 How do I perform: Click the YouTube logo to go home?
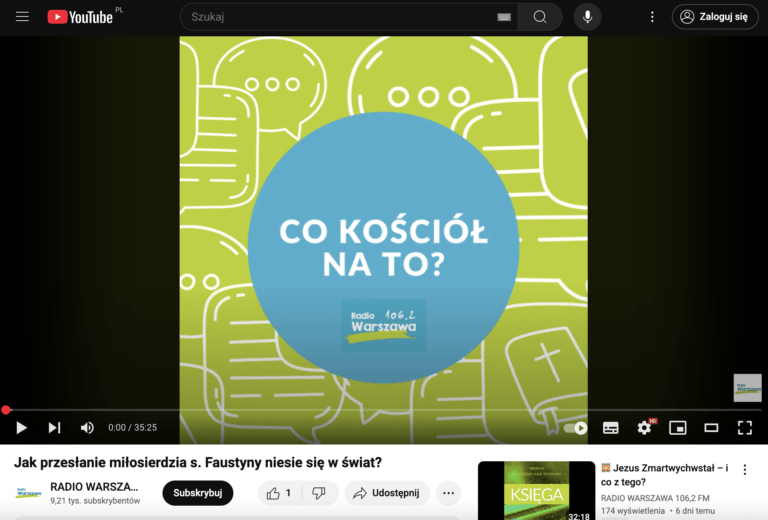(80, 17)
